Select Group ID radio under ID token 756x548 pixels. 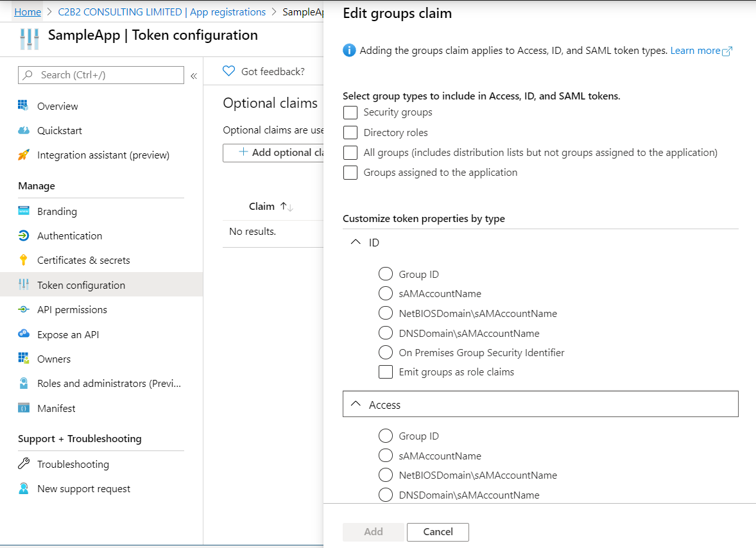coord(386,273)
